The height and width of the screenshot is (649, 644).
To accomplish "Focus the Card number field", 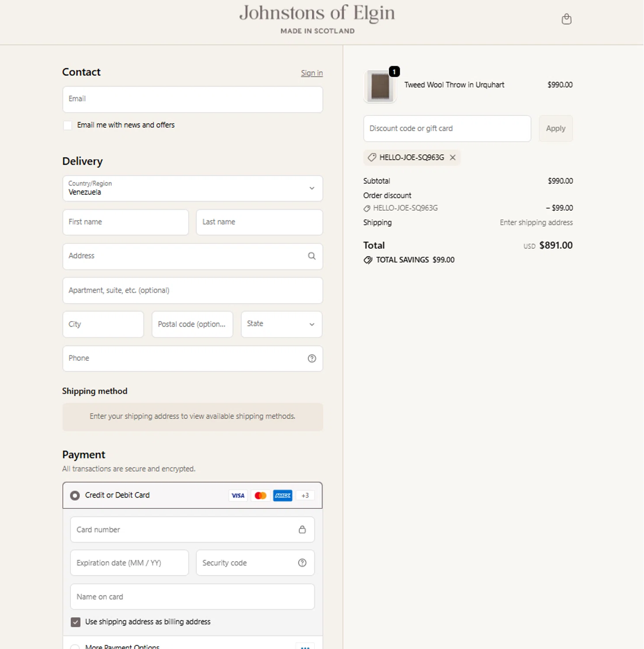I will point(192,530).
